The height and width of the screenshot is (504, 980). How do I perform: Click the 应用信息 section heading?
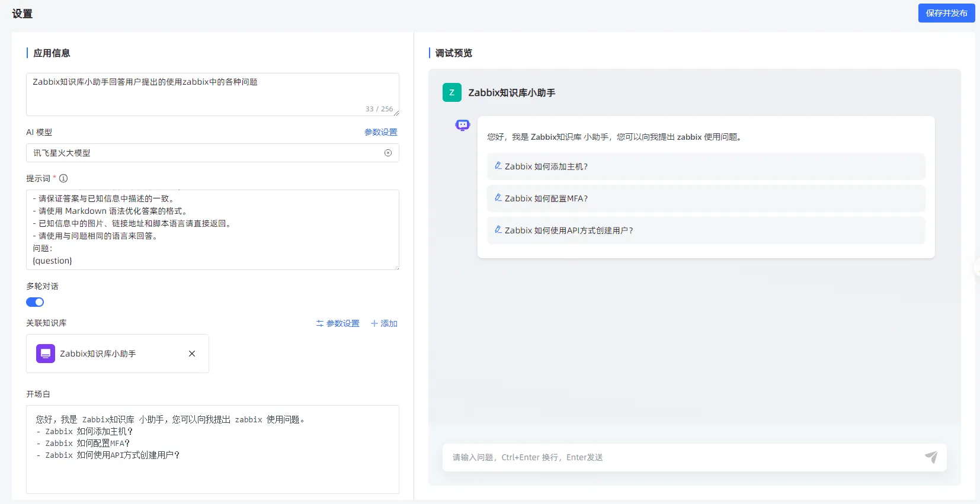[x=52, y=53]
